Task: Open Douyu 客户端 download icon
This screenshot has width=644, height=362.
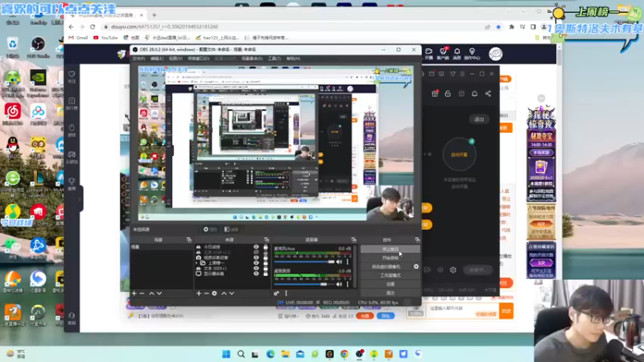Action: 443,54
